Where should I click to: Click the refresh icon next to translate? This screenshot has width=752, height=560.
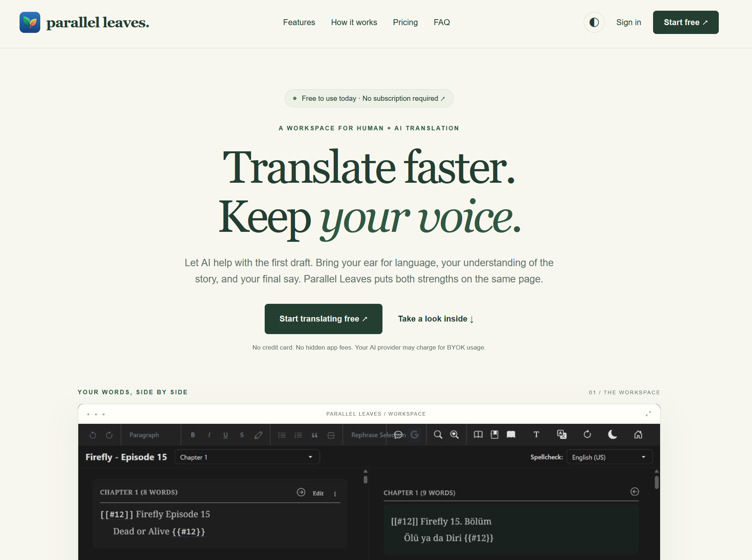(x=587, y=434)
